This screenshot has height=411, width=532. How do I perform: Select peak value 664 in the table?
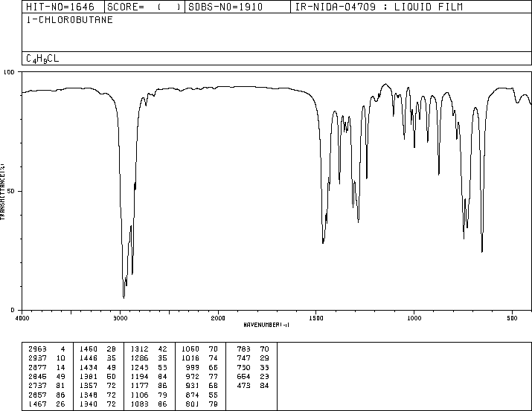pos(243,376)
